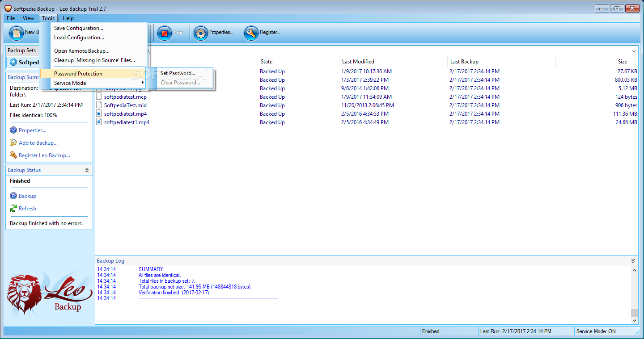Click 'Files Identical: 100%' text
Viewport: 644px width, 339px height.
click(x=34, y=115)
